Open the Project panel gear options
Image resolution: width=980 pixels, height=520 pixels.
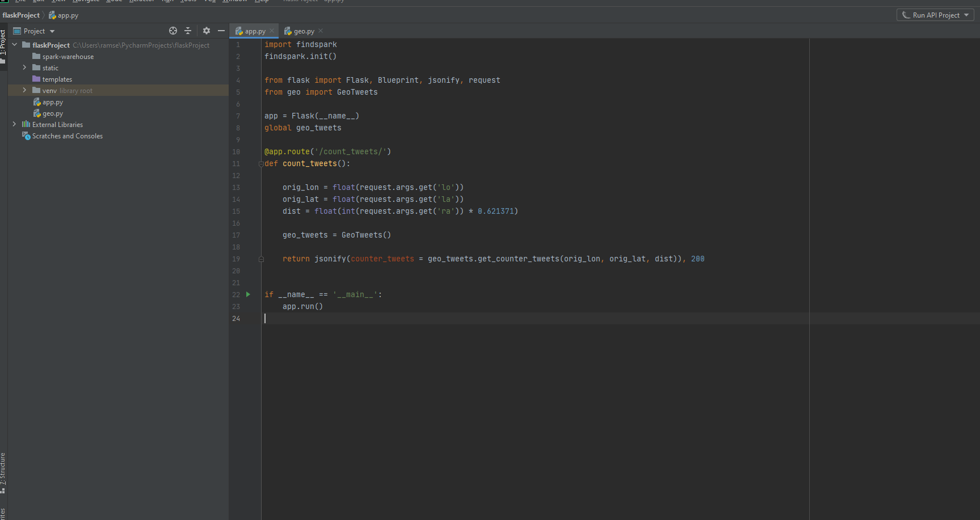tap(207, 31)
